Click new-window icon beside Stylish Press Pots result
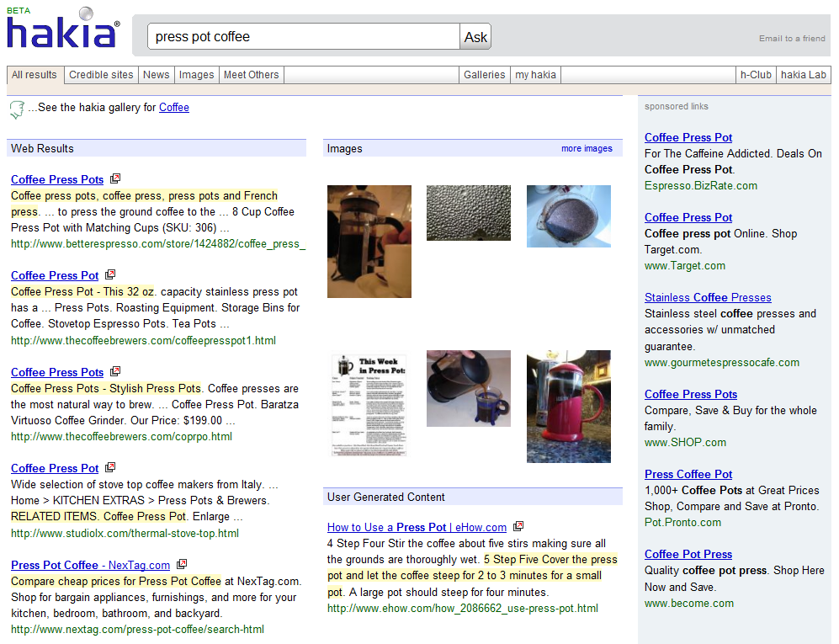 pos(115,372)
